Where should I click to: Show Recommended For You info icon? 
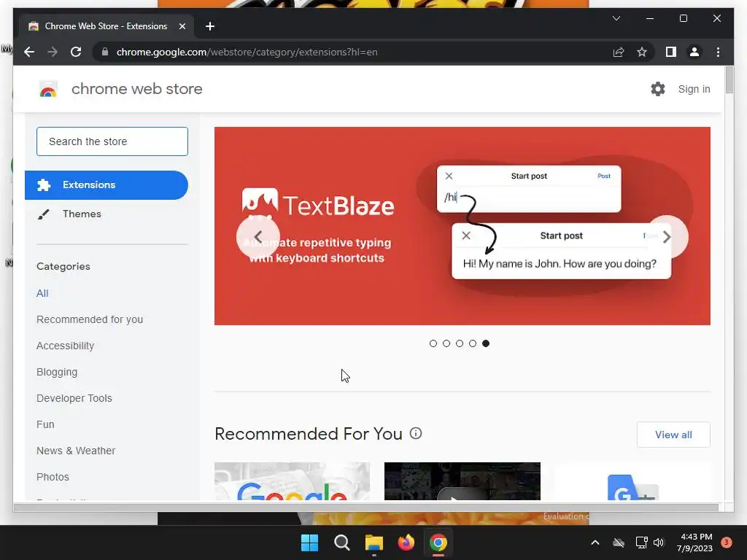[416, 433]
